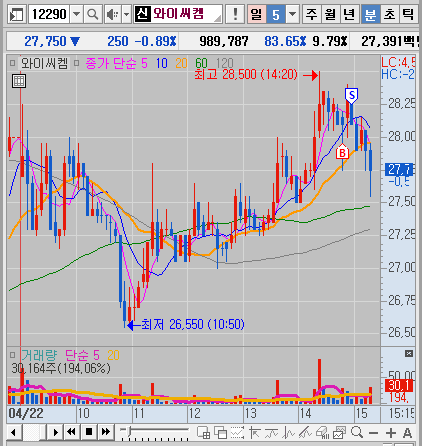422x446 pixels.
Task: Click the speaker sound icon
Action: pyautogui.click(x=113, y=14)
